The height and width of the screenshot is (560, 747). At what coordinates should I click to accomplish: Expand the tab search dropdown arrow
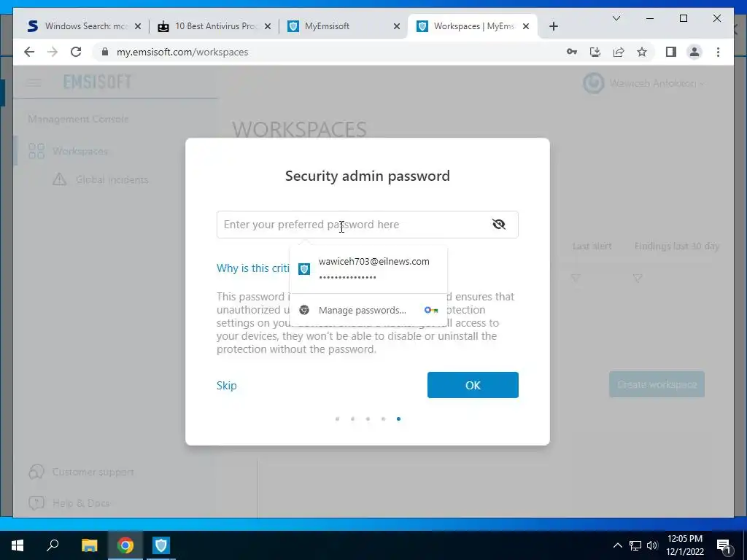(x=616, y=18)
